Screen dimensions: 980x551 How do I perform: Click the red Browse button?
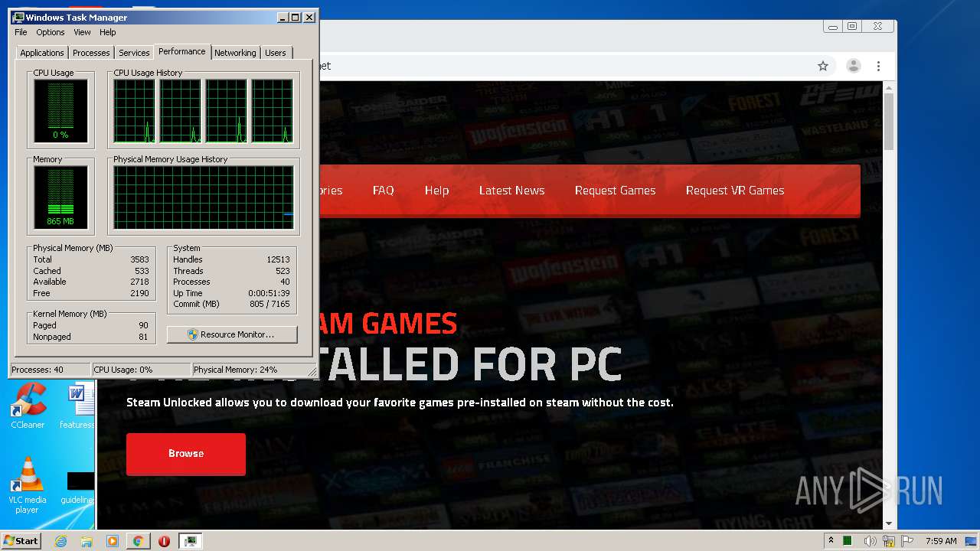(186, 454)
